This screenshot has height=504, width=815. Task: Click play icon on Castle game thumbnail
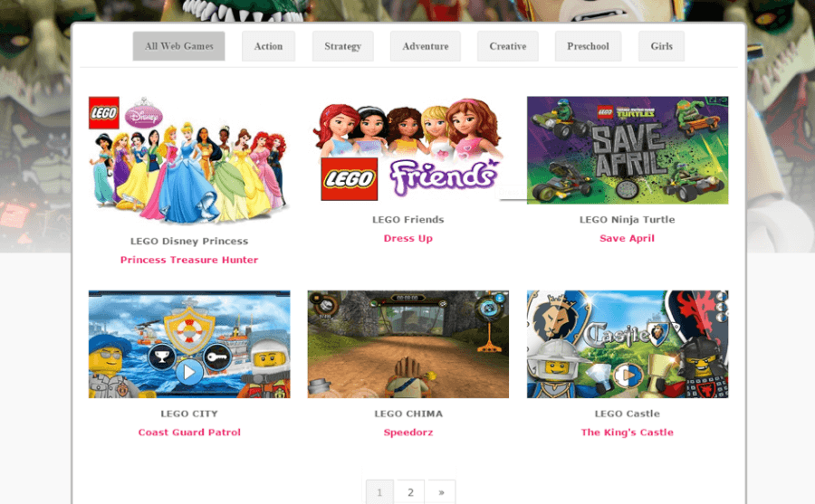pyautogui.click(x=628, y=375)
